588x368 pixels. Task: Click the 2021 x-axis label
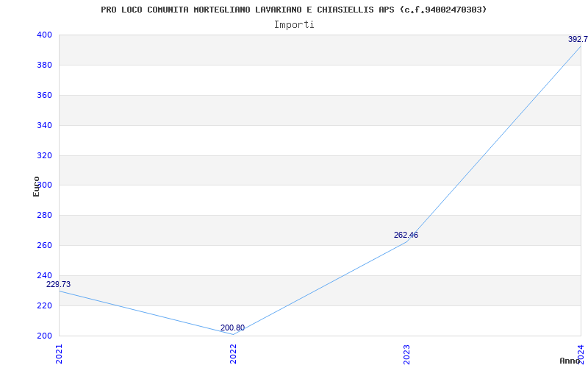59,354
